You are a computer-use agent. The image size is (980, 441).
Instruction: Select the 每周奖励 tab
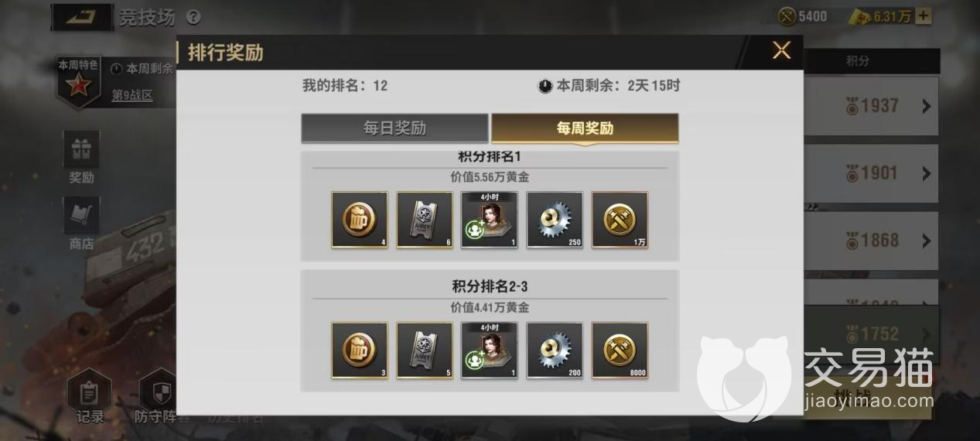click(585, 128)
